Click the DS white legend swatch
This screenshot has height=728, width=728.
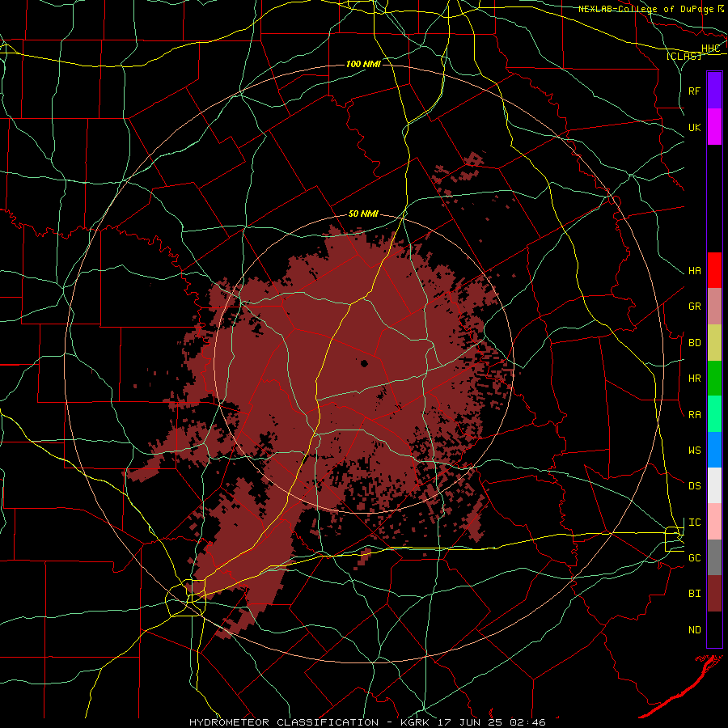(714, 485)
